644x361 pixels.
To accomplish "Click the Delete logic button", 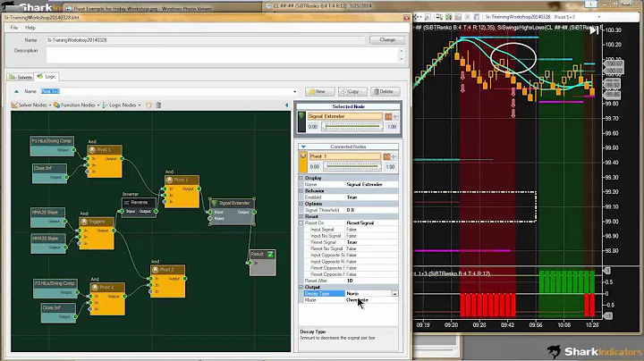I will point(385,91).
